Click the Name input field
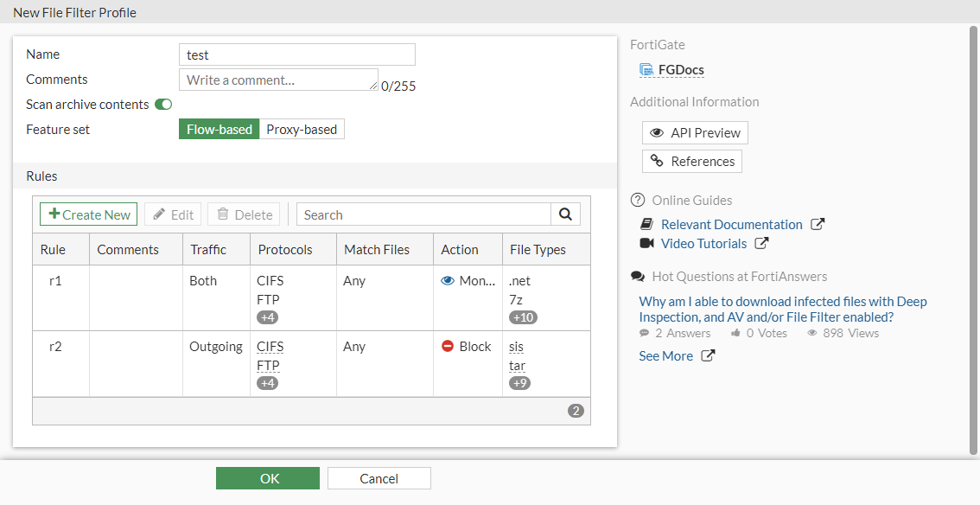 click(296, 54)
